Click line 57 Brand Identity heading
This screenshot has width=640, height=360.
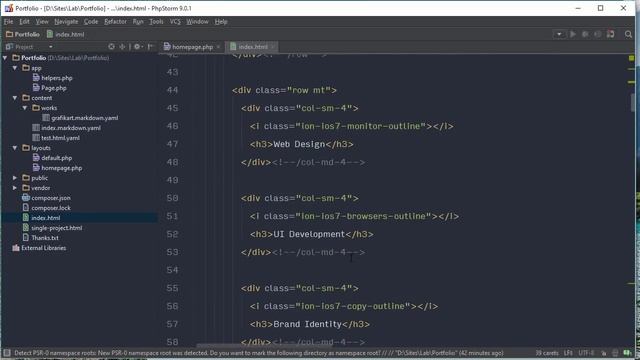(310, 324)
